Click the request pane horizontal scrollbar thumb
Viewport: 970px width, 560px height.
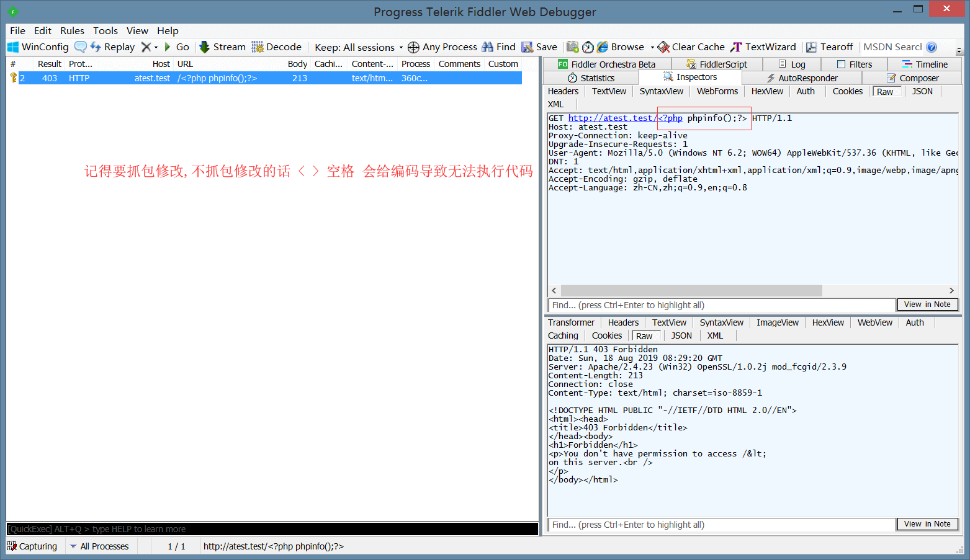click(691, 291)
